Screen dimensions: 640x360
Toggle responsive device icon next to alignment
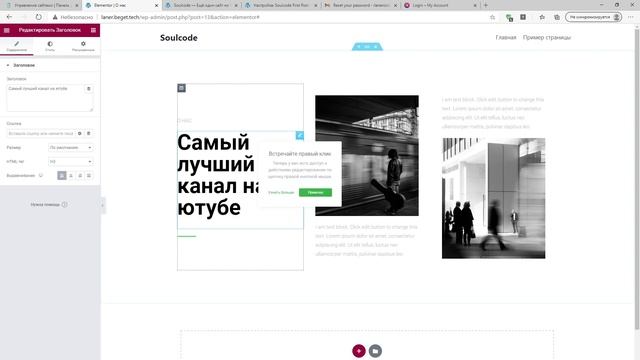[41, 176]
